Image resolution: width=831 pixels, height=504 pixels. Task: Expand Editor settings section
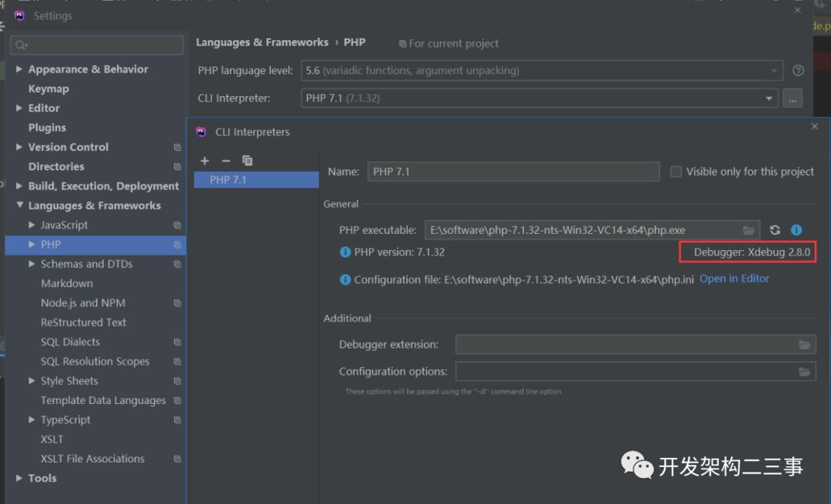point(19,108)
